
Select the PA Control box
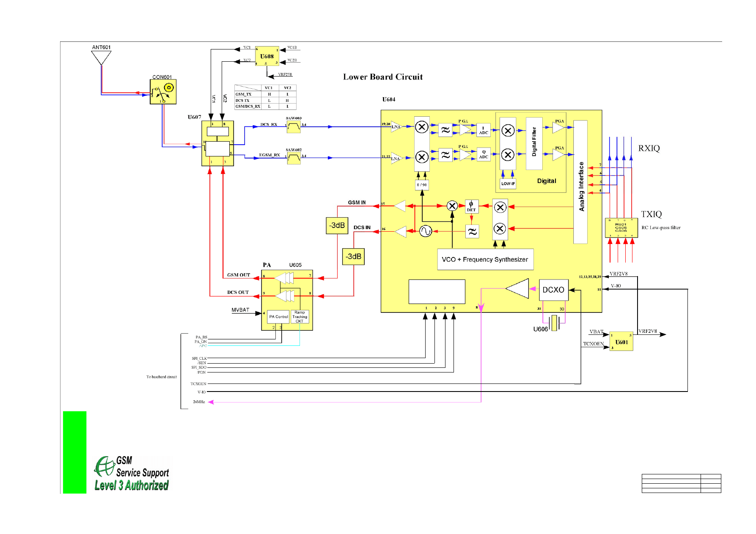[278, 317]
